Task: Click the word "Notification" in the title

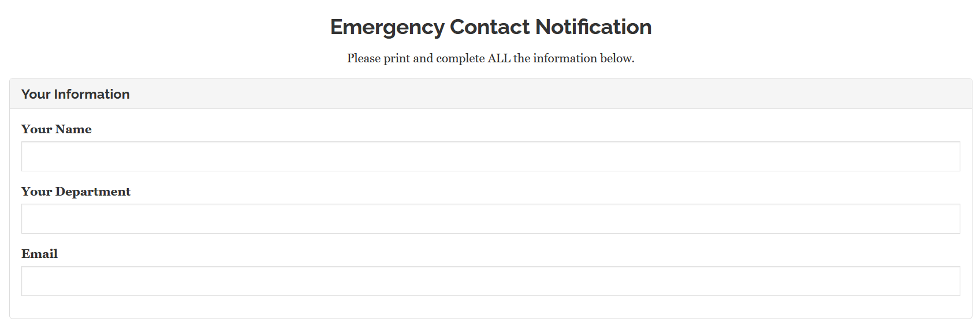Action: coord(593,27)
